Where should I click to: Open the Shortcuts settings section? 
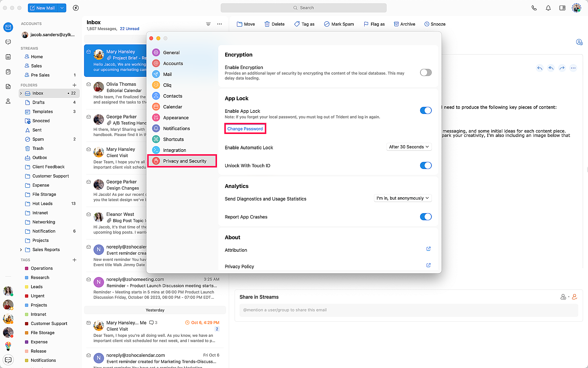coord(173,139)
